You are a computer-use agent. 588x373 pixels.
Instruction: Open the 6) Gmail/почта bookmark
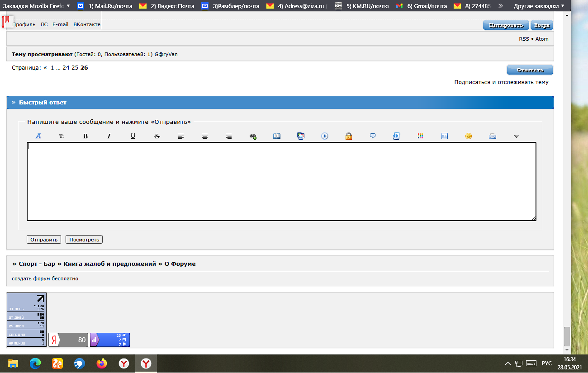[x=421, y=6]
